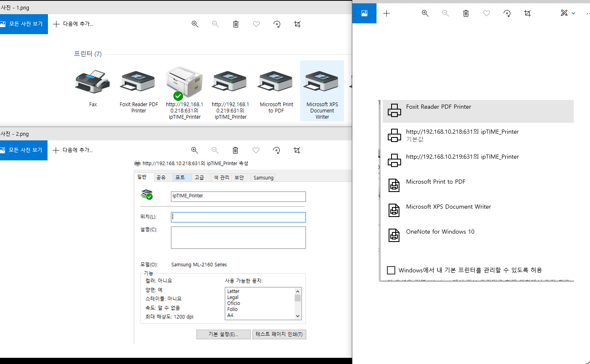Zoom out in the 1.png photo window
The height and width of the screenshot is (364, 590).
point(215,24)
